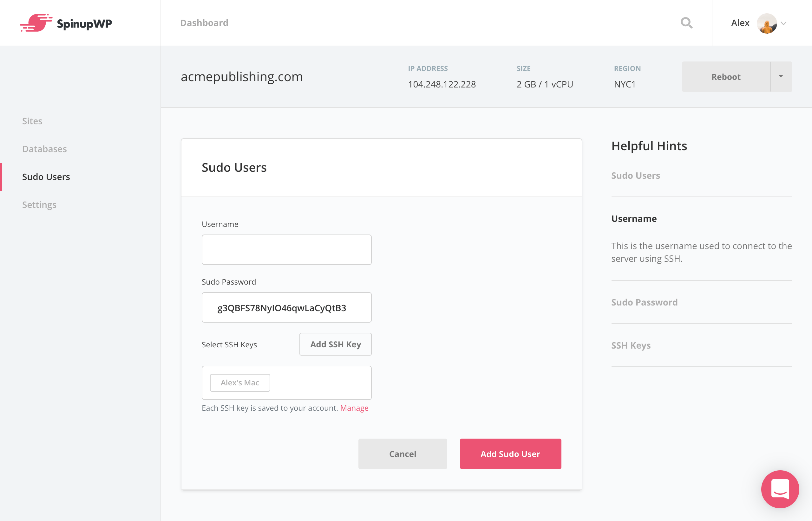Open Settings in the sidebar
This screenshot has height=521, width=812.
pos(39,205)
